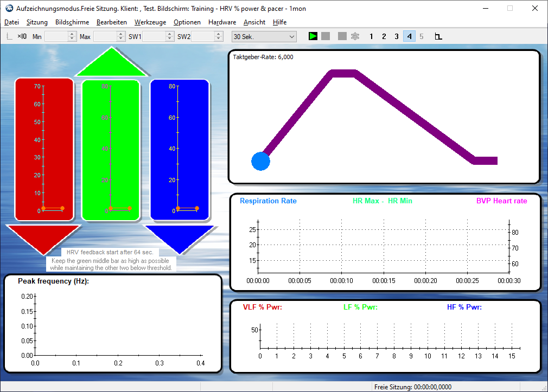This screenshot has height=392, width=548.
Task: Start recording with the green play button
Action: click(313, 36)
